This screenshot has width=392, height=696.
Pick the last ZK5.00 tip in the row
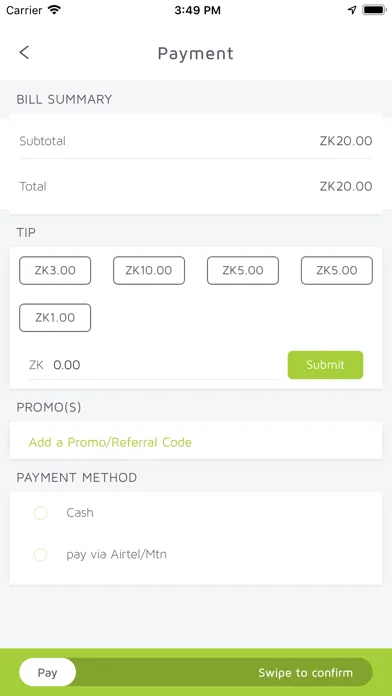337,270
